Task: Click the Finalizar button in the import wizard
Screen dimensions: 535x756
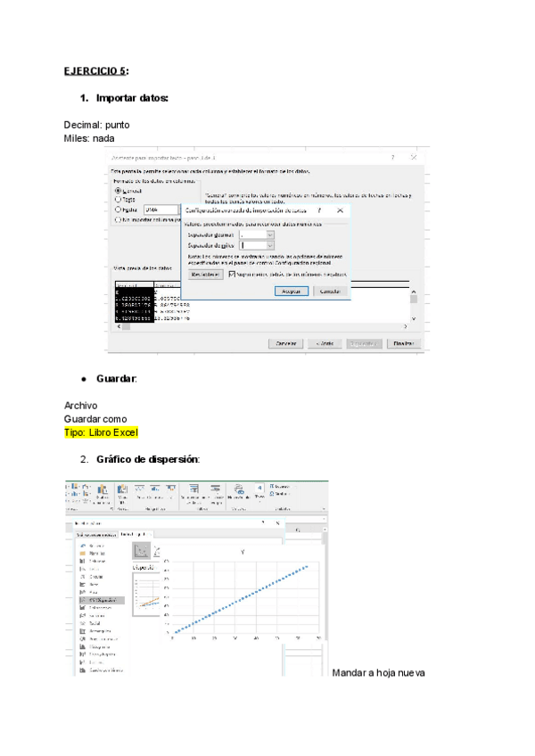Action: [x=403, y=342]
